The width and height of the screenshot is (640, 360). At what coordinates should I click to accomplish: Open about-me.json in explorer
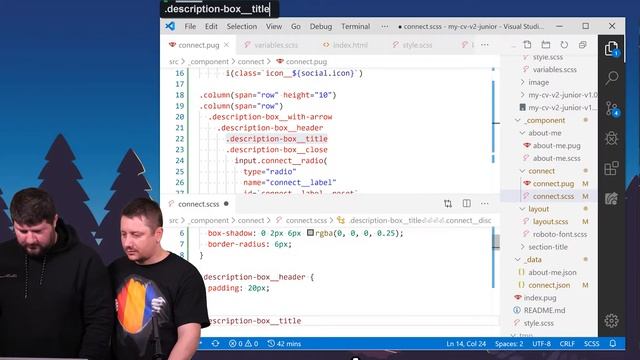click(x=552, y=272)
